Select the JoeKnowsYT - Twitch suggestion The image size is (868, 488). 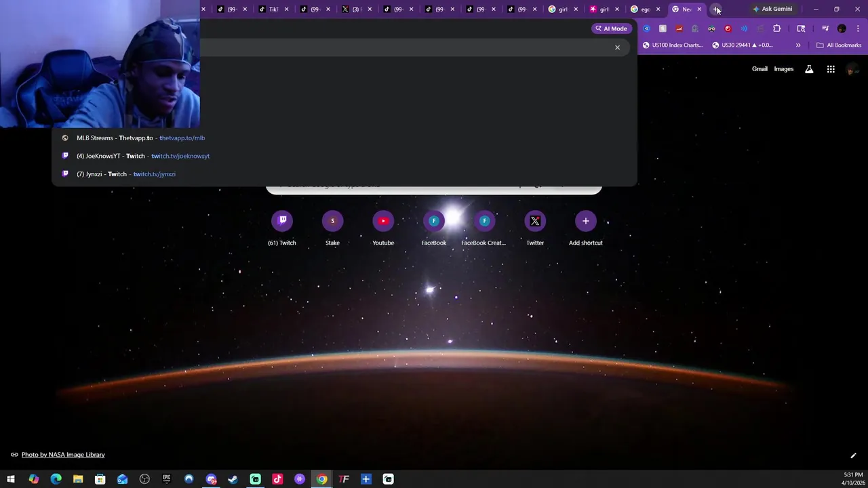344,156
